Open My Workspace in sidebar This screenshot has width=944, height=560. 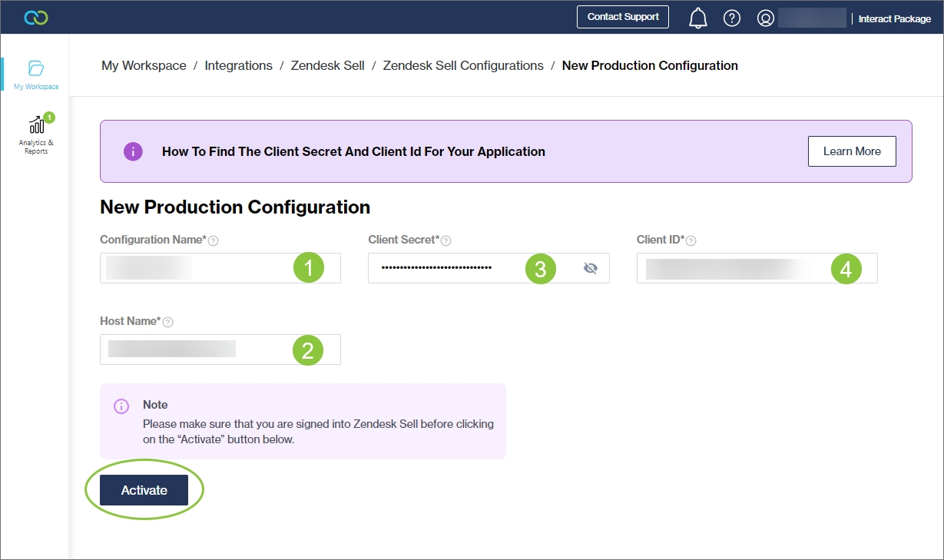[36, 75]
